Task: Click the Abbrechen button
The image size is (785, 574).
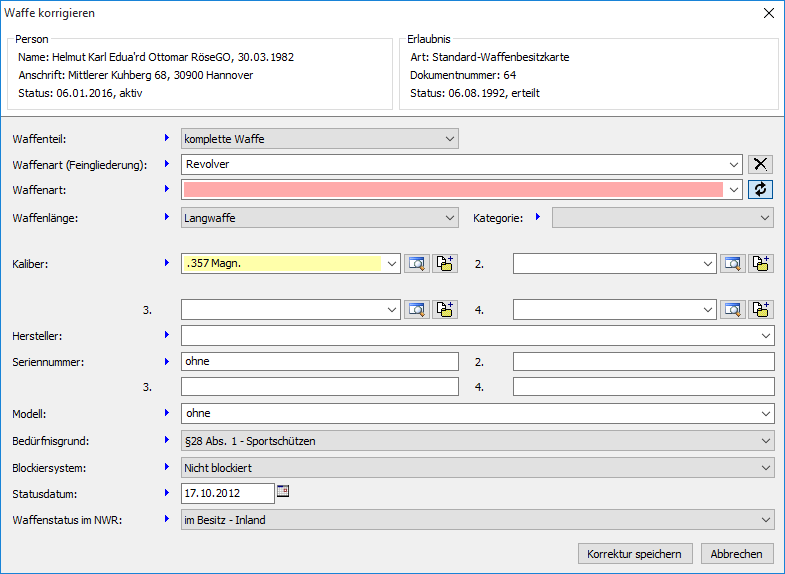Action: tap(737, 553)
